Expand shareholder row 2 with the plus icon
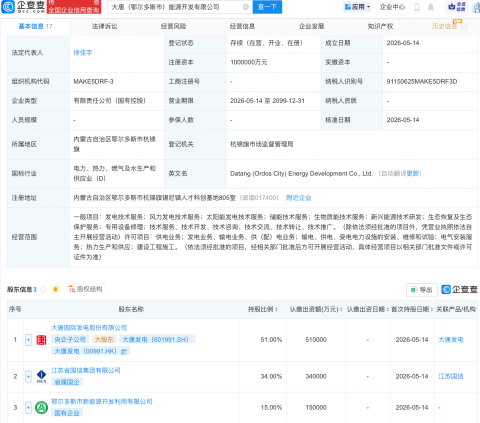Viewport: 480px width, 423px height. pyautogui.click(x=28, y=376)
